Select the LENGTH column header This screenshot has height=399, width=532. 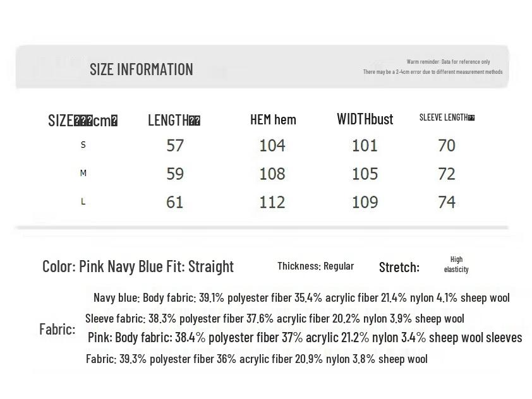coord(174,120)
